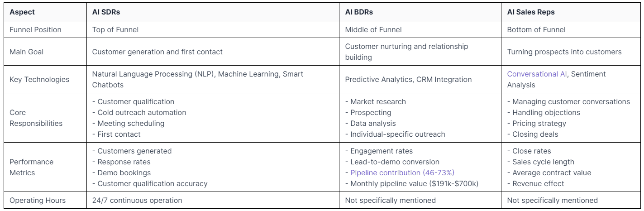Select the Key Technologies row label
644x211 pixels.
39,79
